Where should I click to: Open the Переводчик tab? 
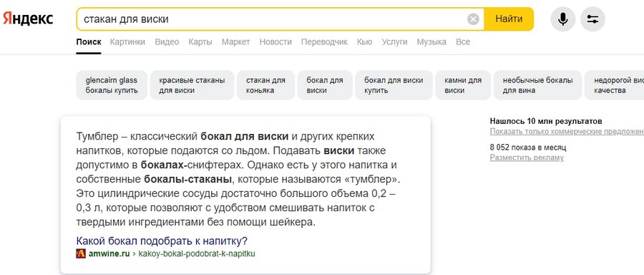(x=324, y=42)
